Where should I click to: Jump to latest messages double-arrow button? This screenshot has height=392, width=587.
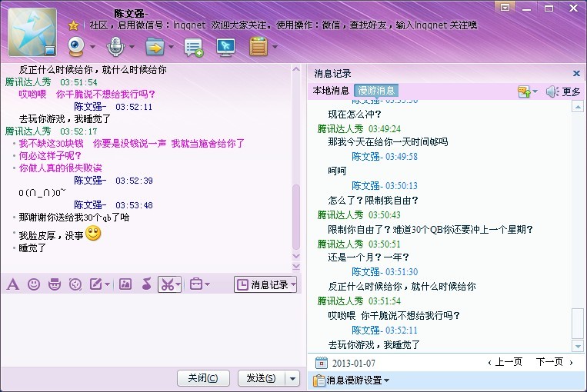(295, 266)
